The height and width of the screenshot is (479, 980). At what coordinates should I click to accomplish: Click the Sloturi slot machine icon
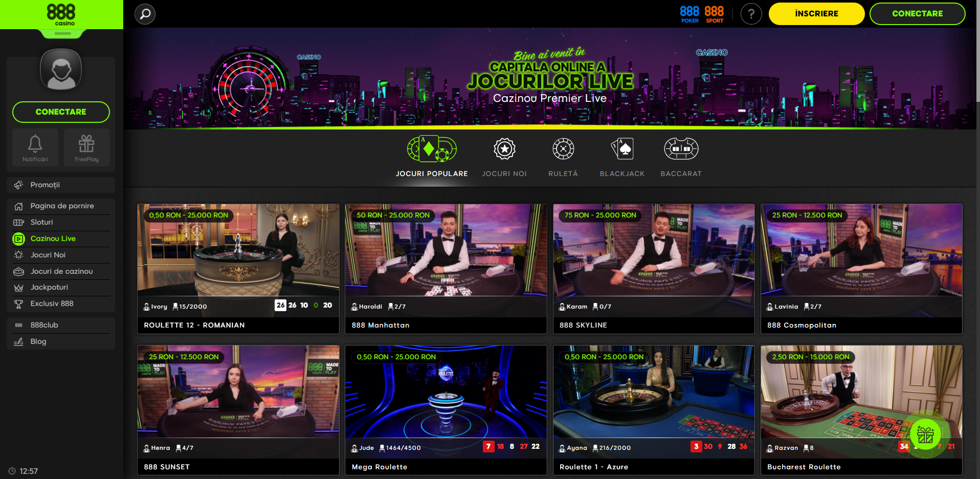[x=19, y=222]
